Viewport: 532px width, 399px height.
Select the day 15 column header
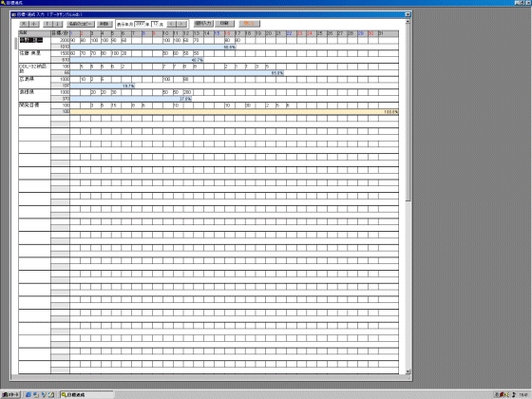click(x=218, y=33)
